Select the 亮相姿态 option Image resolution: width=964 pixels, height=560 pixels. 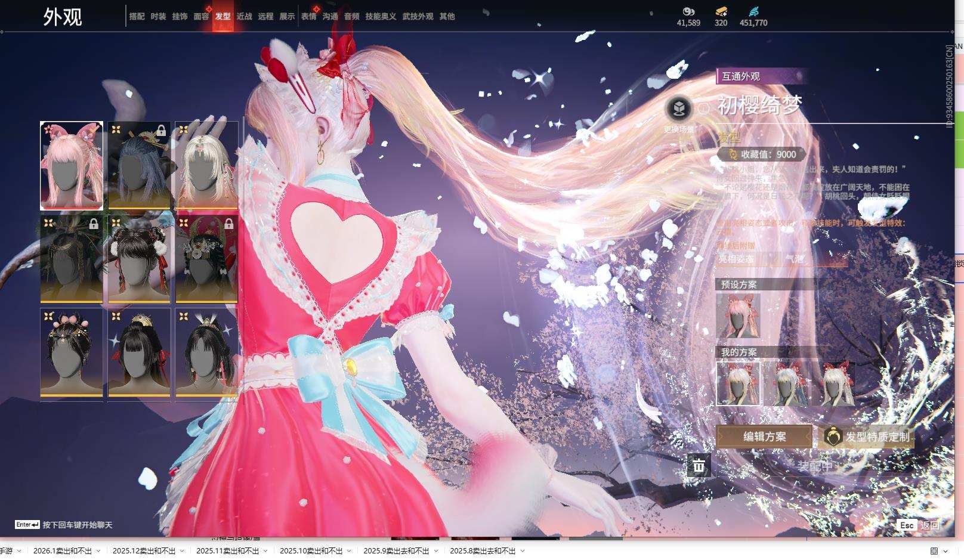[x=736, y=259]
